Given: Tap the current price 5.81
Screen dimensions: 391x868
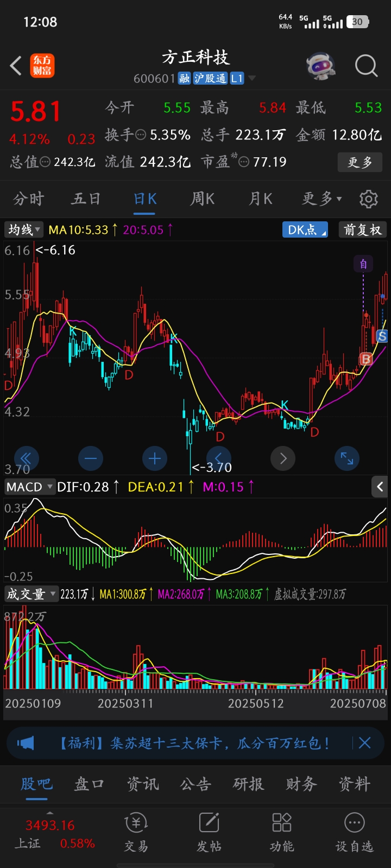Looking at the screenshot, I should 36,112.
